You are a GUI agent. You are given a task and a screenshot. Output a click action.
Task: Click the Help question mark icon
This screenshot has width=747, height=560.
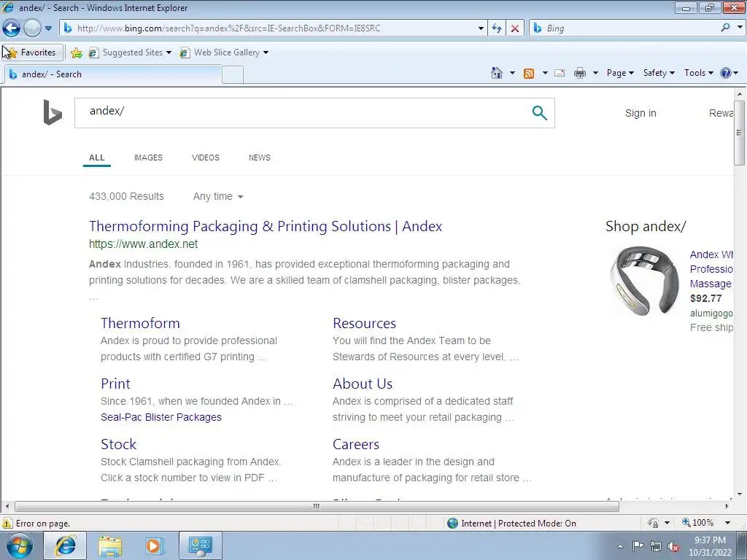tap(726, 73)
